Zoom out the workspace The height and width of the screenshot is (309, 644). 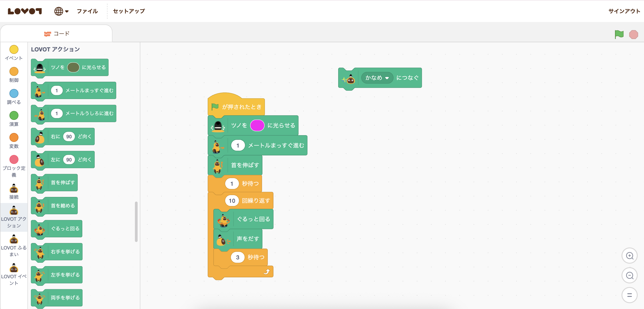coord(630,275)
